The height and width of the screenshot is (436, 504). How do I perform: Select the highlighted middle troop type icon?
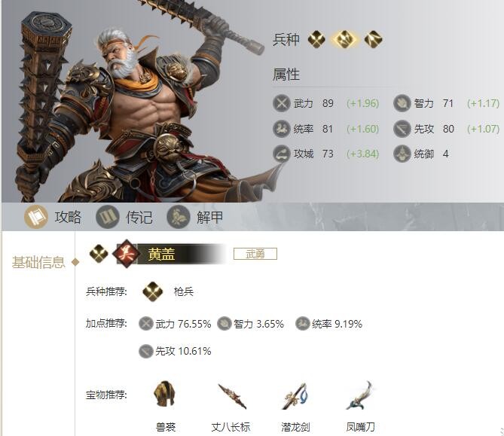point(344,39)
